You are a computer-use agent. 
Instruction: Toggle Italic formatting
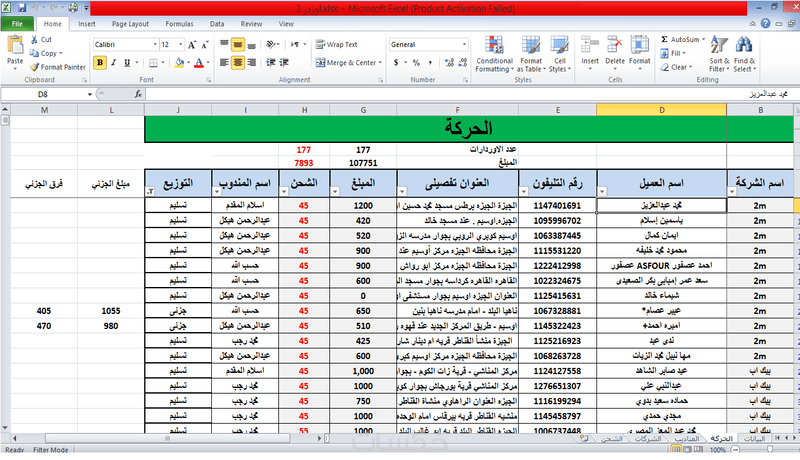[x=113, y=63]
